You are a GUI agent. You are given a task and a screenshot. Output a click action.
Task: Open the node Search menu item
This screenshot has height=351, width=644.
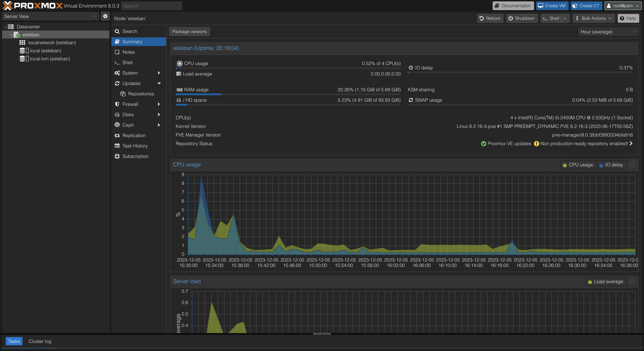(139, 31)
